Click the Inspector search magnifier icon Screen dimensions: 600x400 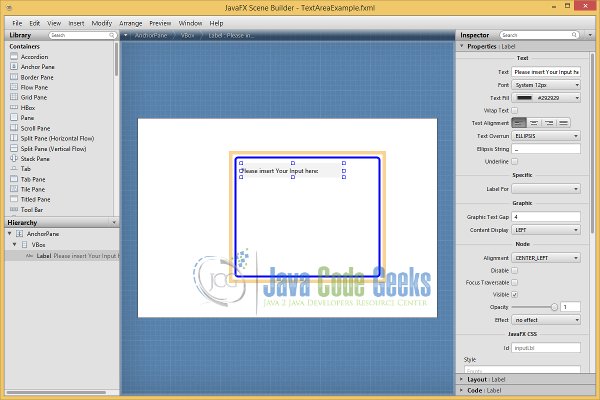pyautogui.click(x=574, y=35)
